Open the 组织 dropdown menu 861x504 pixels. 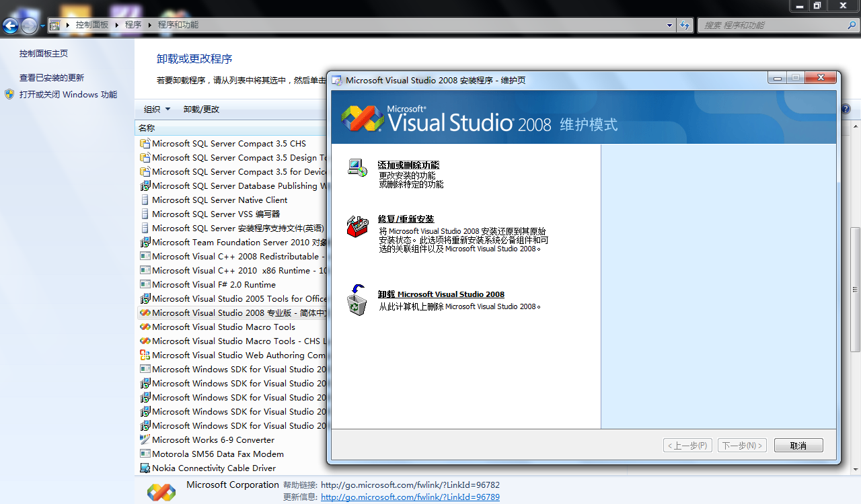157,109
